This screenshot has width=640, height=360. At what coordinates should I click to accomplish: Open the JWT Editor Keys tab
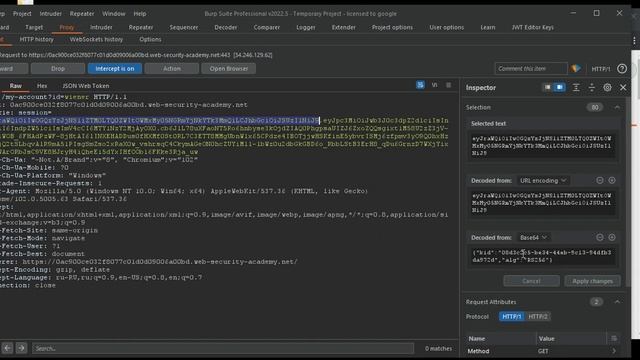coord(533,27)
